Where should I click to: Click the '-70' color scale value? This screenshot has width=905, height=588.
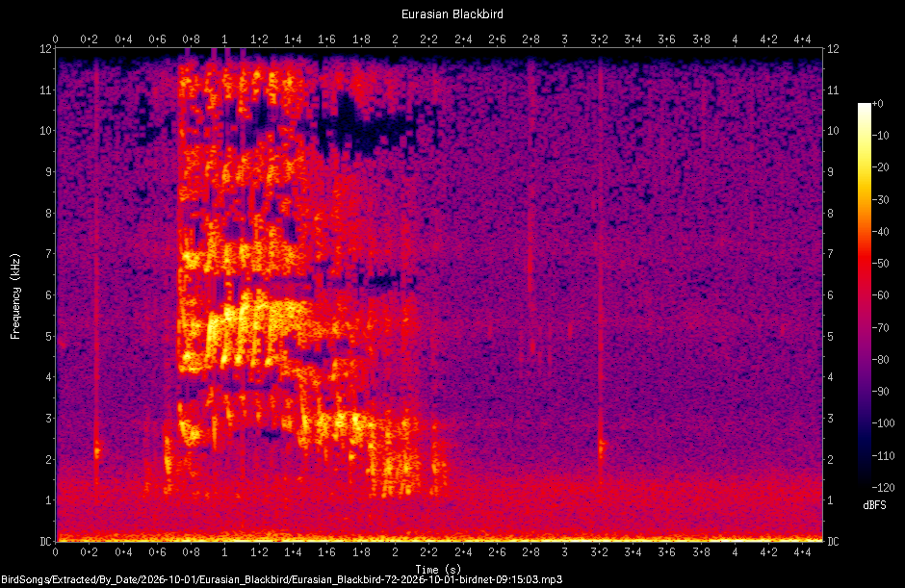[880, 328]
